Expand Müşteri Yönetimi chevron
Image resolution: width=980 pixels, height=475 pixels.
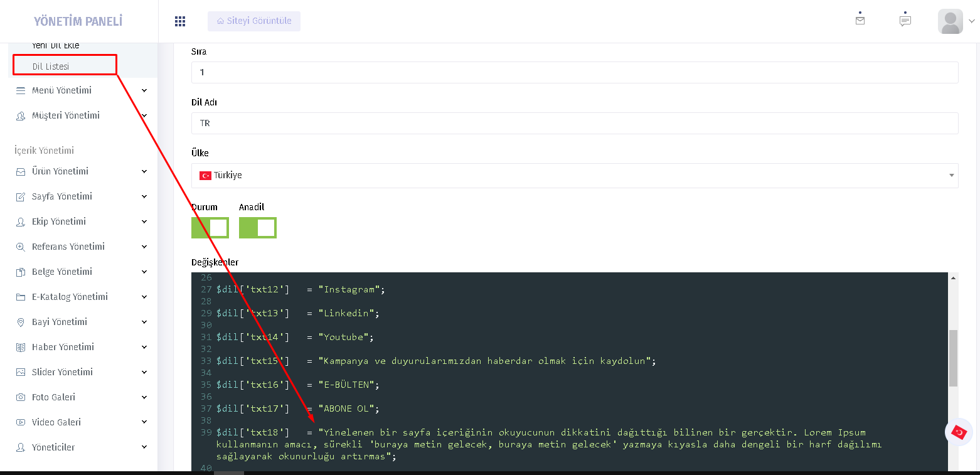point(144,115)
